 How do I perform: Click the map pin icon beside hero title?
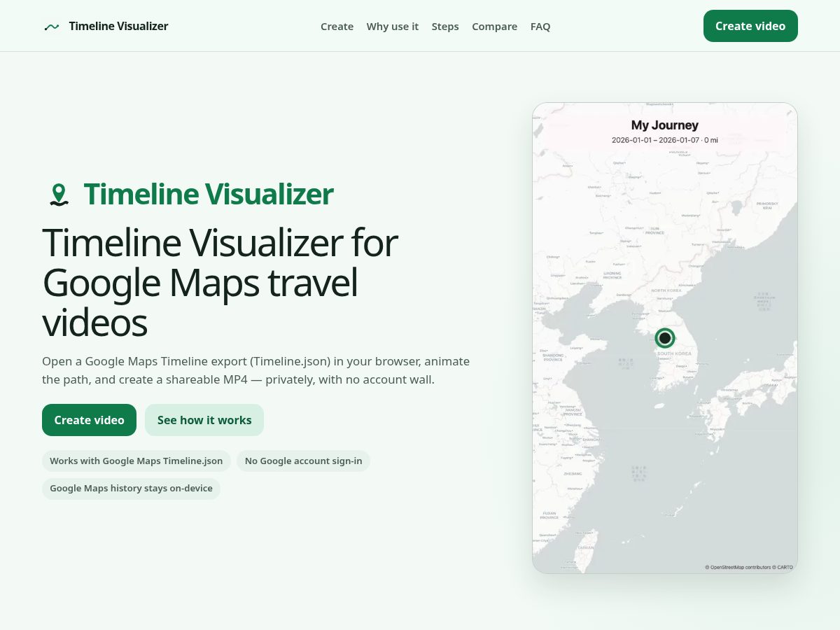(x=59, y=195)
